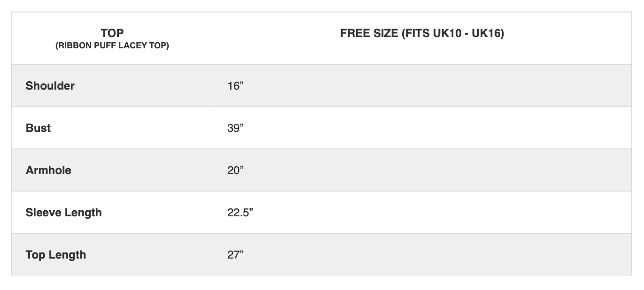Click the bold TOP column heading
This screenshot has width=644, height=290.
pos(112,33)
